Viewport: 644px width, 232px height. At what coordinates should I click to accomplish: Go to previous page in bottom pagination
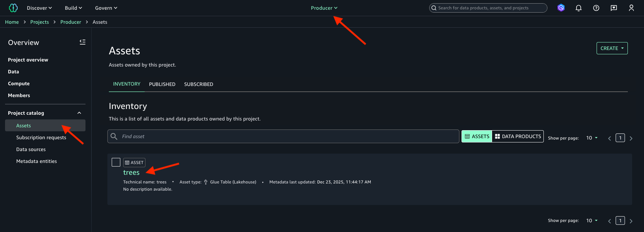610,221
